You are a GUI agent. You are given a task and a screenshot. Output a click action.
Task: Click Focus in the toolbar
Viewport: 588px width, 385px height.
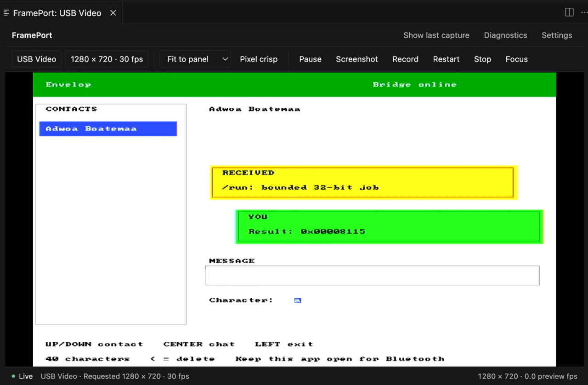click(516, 59)
